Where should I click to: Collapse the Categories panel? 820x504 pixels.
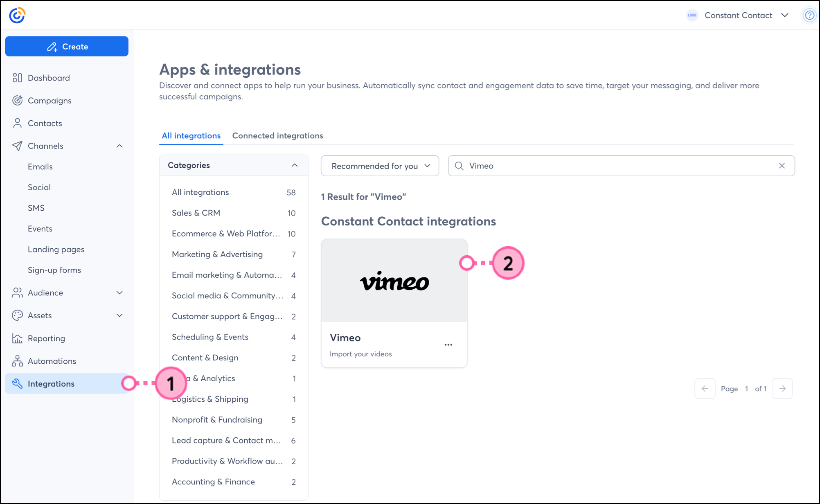(x=294, y=165)
